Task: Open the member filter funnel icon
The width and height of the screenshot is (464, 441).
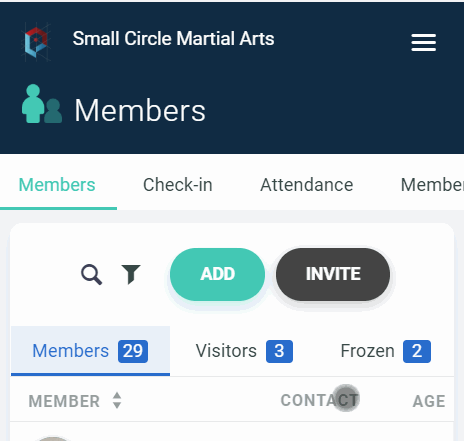Action: 131,274
